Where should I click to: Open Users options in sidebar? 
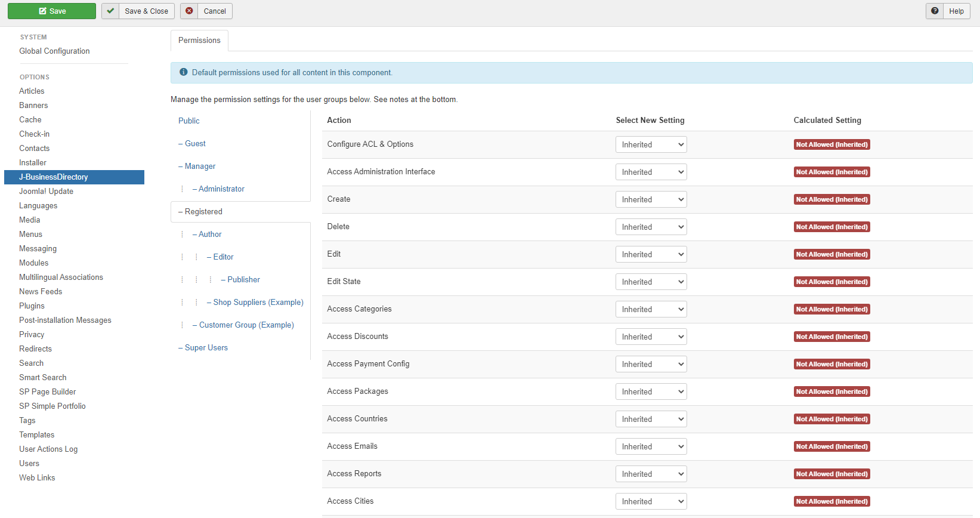(29, 464)
